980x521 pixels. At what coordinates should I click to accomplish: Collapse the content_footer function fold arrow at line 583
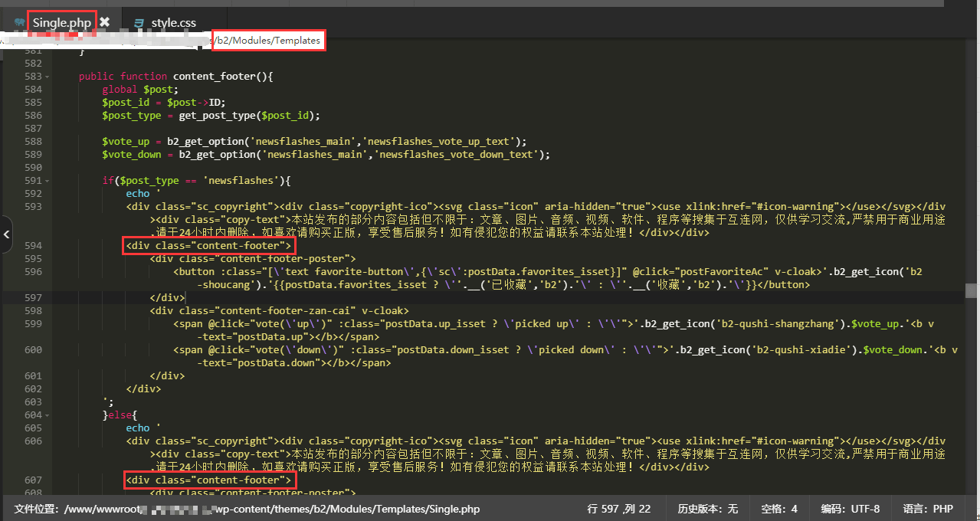click(x=48, y=77)
